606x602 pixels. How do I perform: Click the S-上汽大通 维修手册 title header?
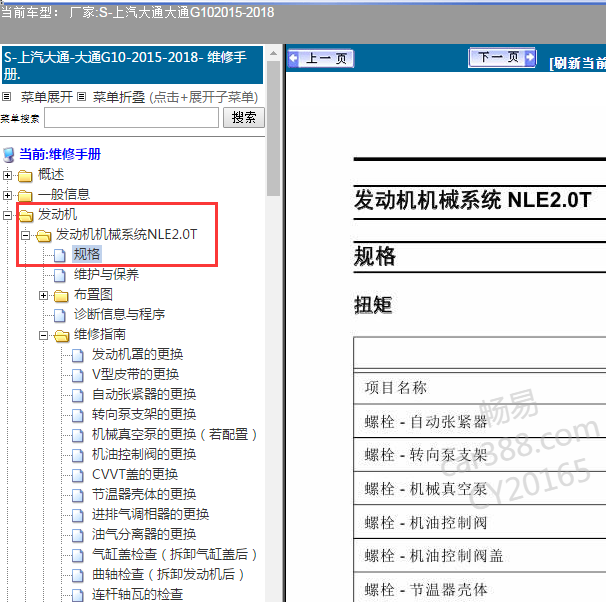tap(133, 65)
